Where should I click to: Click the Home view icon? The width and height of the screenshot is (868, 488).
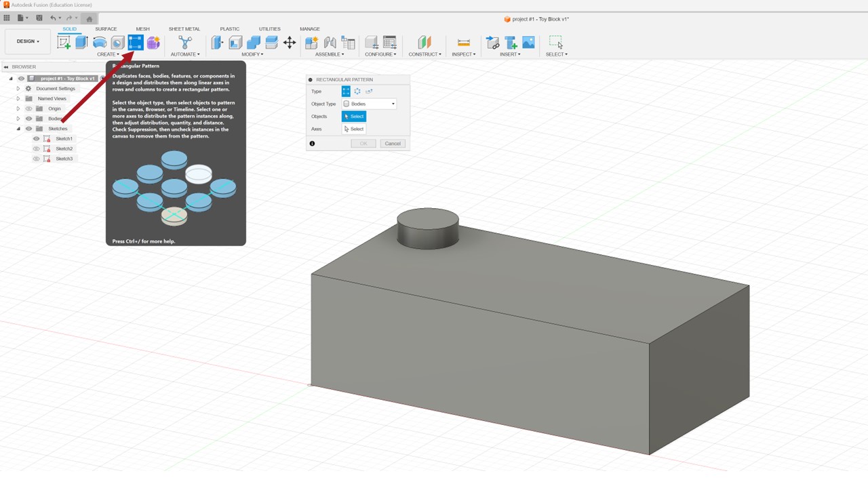click(x=90, y=19)
